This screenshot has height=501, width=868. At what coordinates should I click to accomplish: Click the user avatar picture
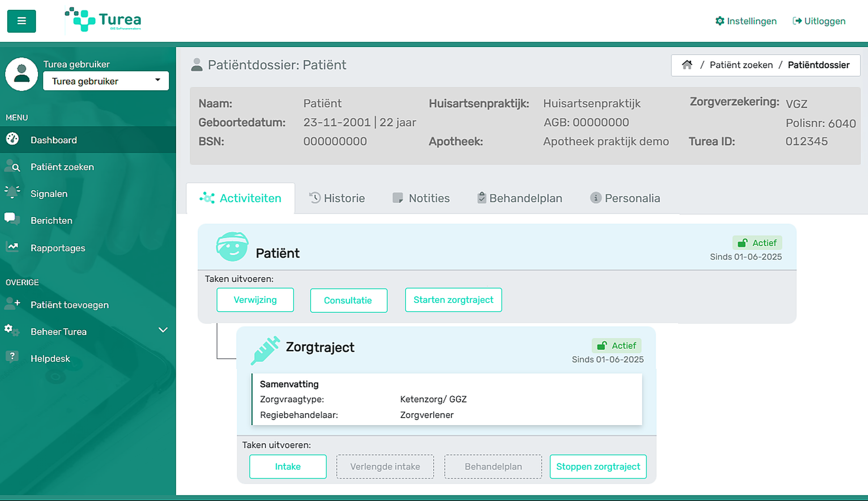pos(21,74)
